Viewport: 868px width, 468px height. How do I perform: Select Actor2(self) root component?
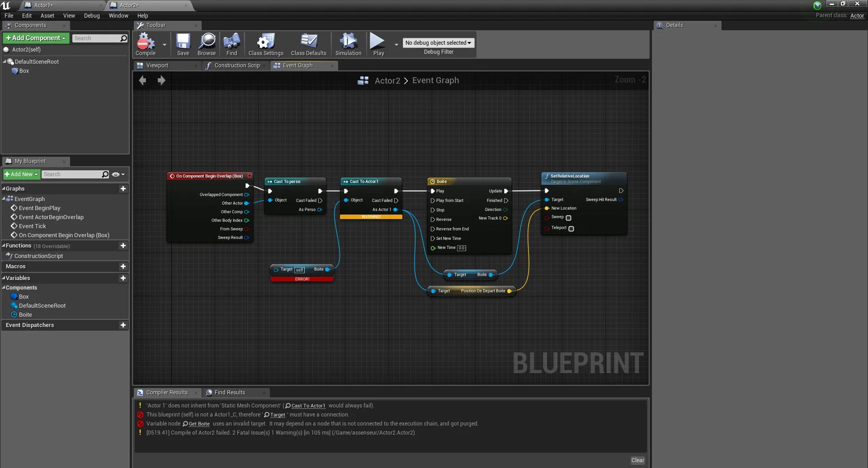click(x=26, y=50)
